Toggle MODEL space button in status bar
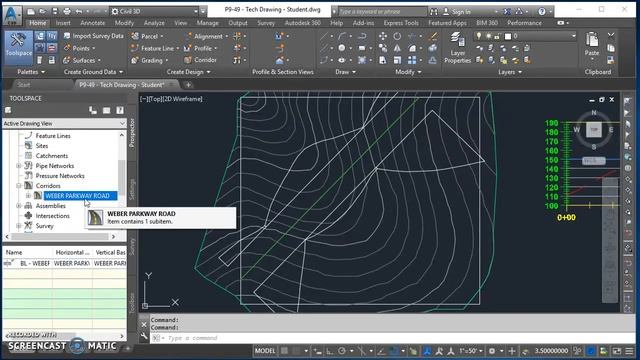Image resolution: width=640 pixels, height=360 pixels. 265,351
